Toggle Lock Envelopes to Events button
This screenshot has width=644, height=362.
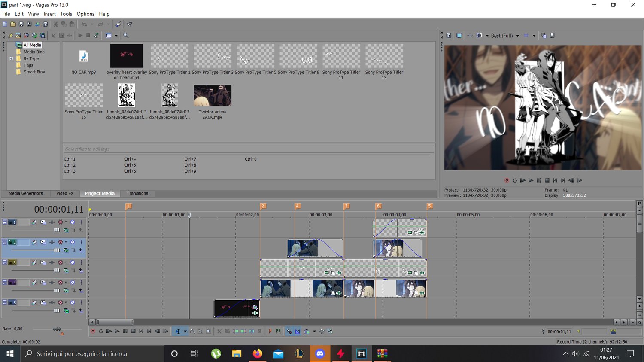point(322,331)
